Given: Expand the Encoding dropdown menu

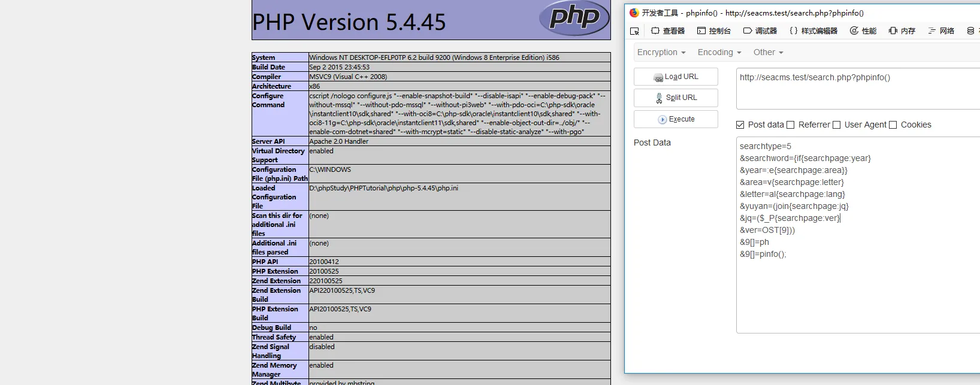Looking at the screenshot, I should [x=719, y=53].
